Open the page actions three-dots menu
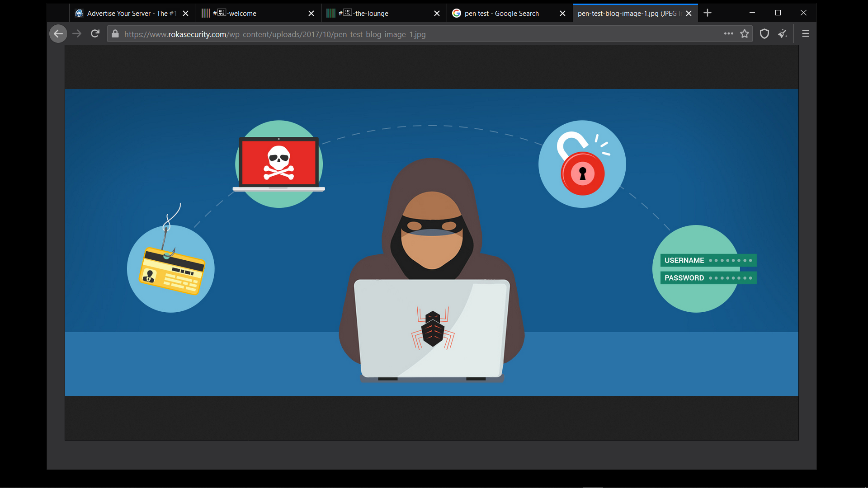Image resolution: width=868 pixels, height=488 pixels. [728, 34]
